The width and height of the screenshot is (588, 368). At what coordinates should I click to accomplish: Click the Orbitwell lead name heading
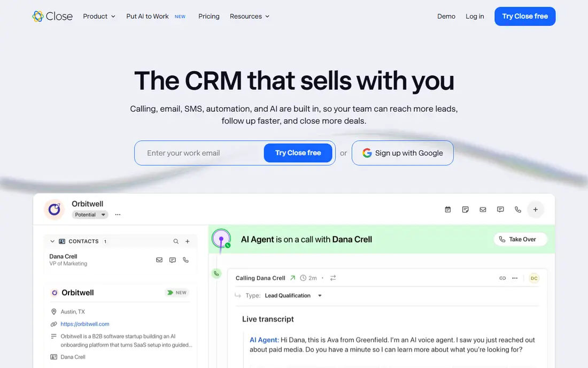coord(87,204)
